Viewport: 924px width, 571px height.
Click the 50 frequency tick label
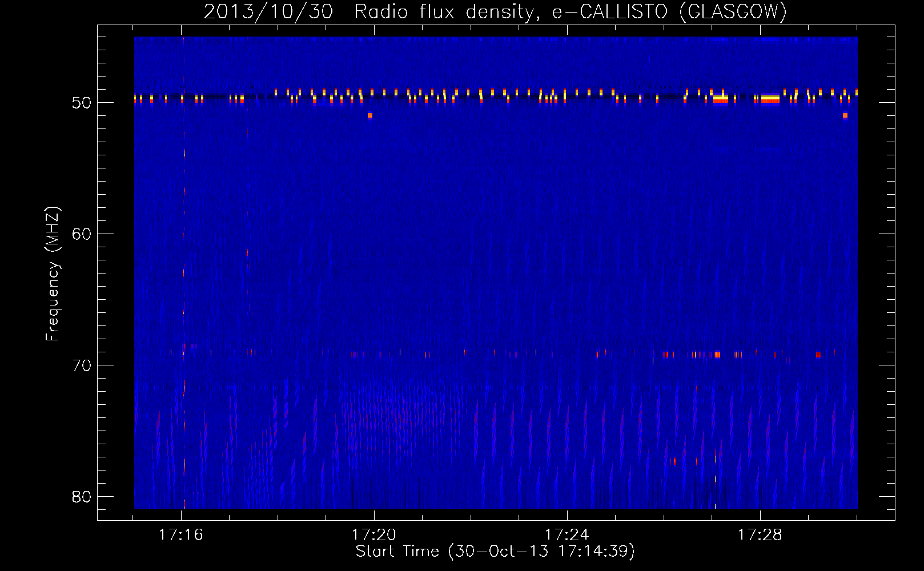click(82, 103)
